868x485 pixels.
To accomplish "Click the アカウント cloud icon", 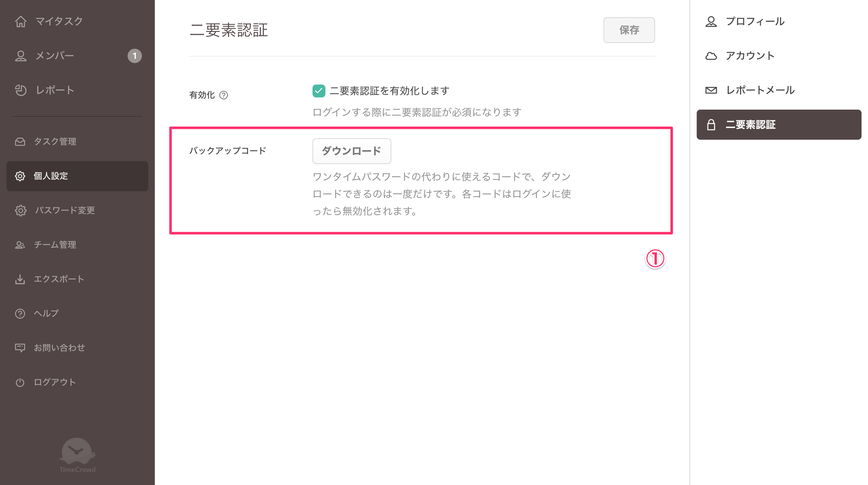I will (711, 56).
